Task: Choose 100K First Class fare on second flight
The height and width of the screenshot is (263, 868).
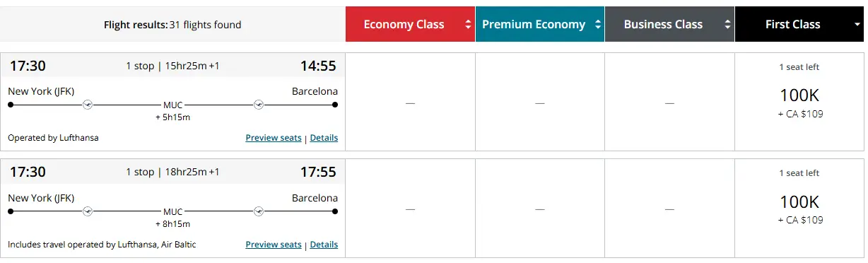Action: coord(799,209)
